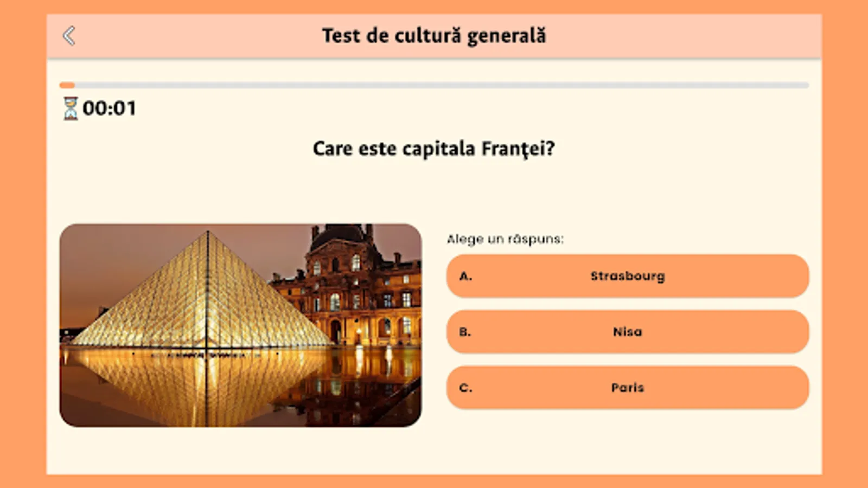
Task: Tap the back navigation icon in header
Action: click(68, 35)
